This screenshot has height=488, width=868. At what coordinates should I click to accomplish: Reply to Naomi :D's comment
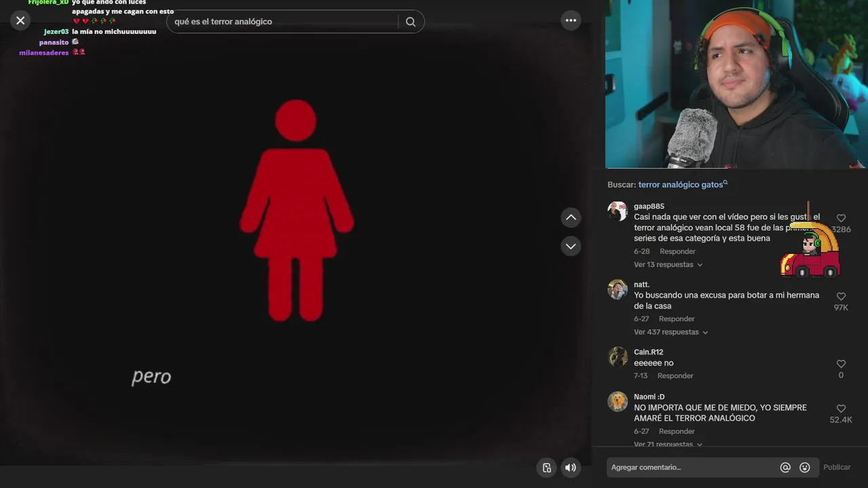[677, 431]
